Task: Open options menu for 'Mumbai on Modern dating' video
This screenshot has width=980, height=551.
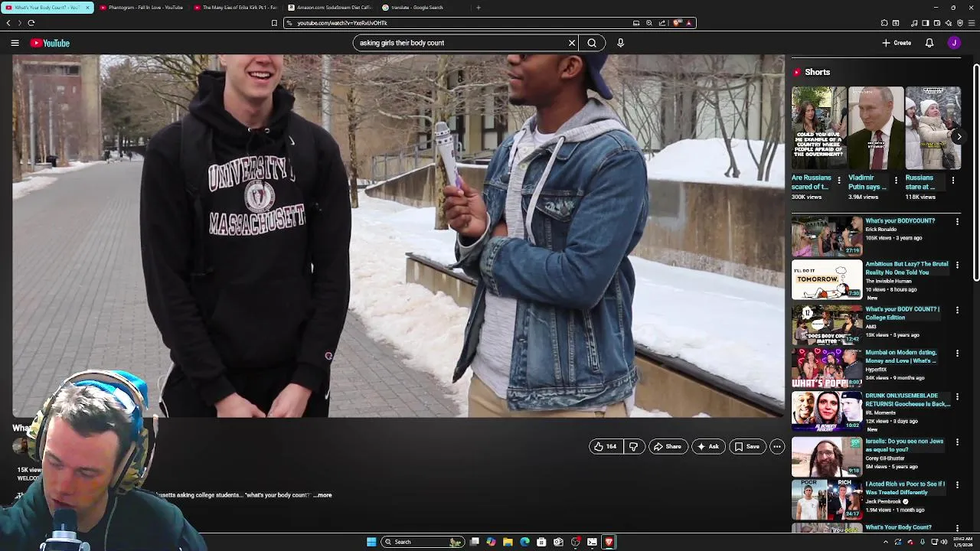Action: pos(957,353)
